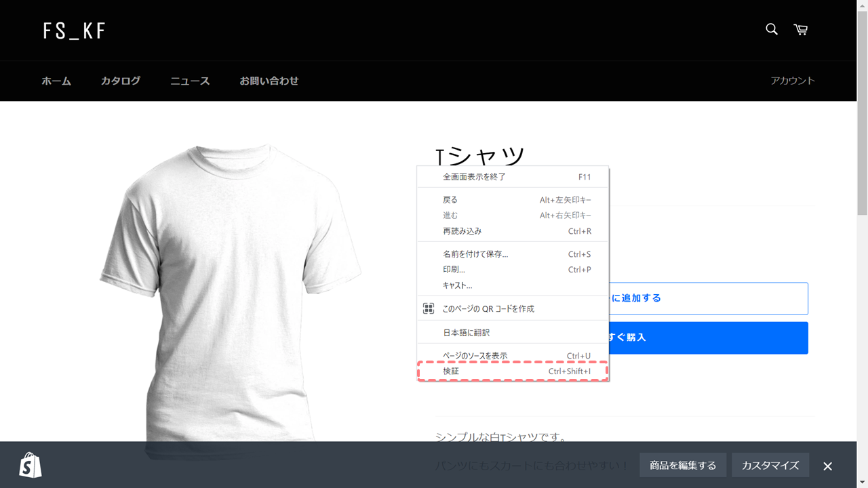Screen dimensions: 868x488
Task: Select 検証 in context menu
Action: pyautogui.click(x=513, y=371)
